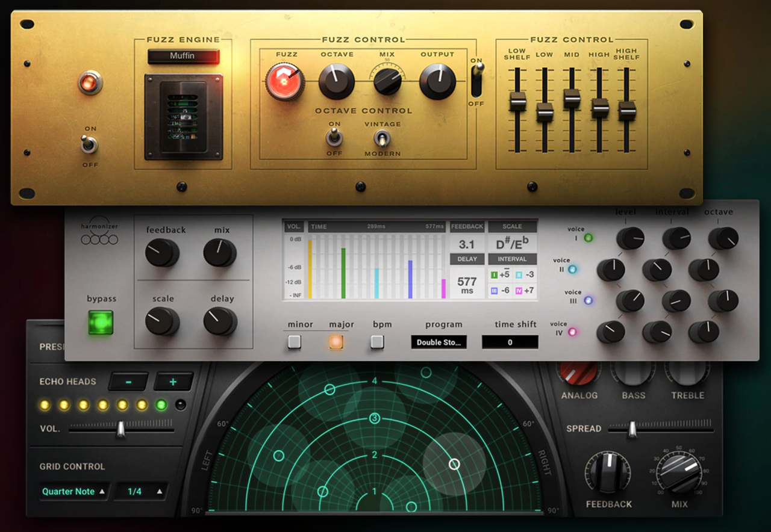
Task: Decrease echo heads with minus button
Action: [128, 382]
